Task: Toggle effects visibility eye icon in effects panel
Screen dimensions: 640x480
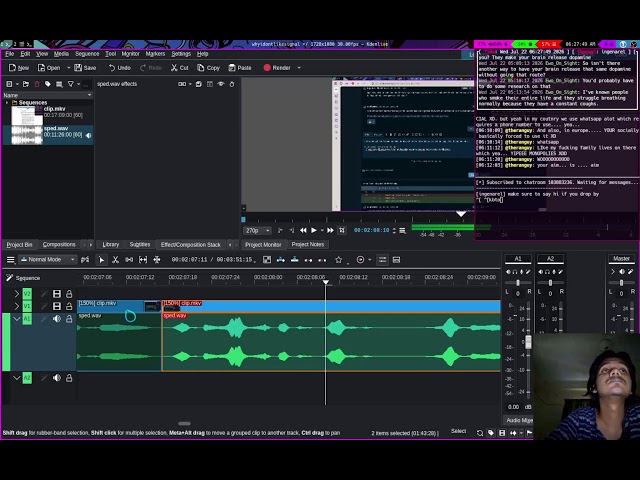Action: click(221, 84)
